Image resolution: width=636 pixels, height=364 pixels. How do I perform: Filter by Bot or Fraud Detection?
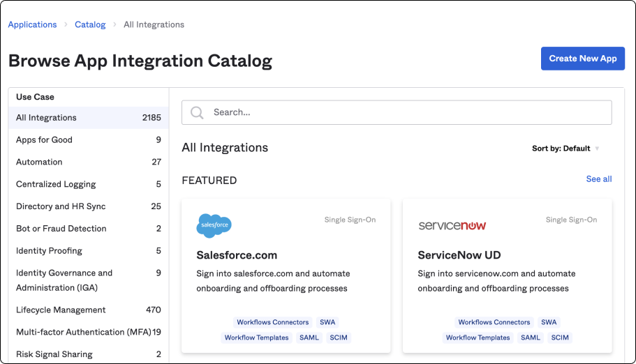pos(61,229)
